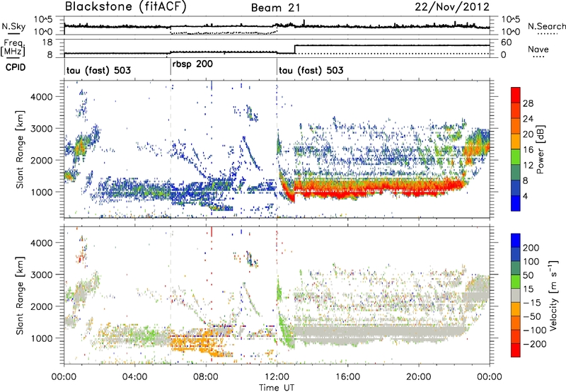The height and width of the screenshot is (392, 566).
Task: Click the '-15' tick on the Velocity scale
Action: coord(532,303)
